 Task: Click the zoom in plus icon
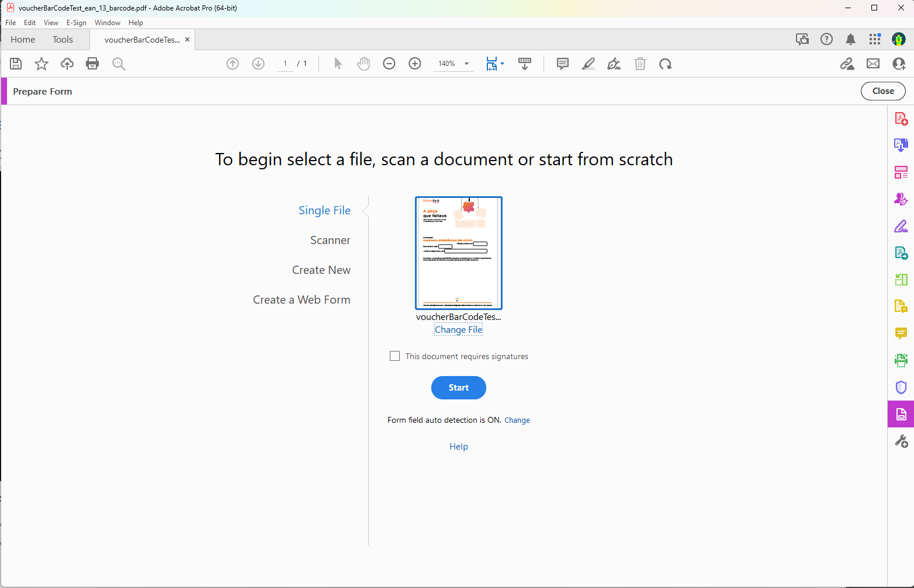coord(415,64)
